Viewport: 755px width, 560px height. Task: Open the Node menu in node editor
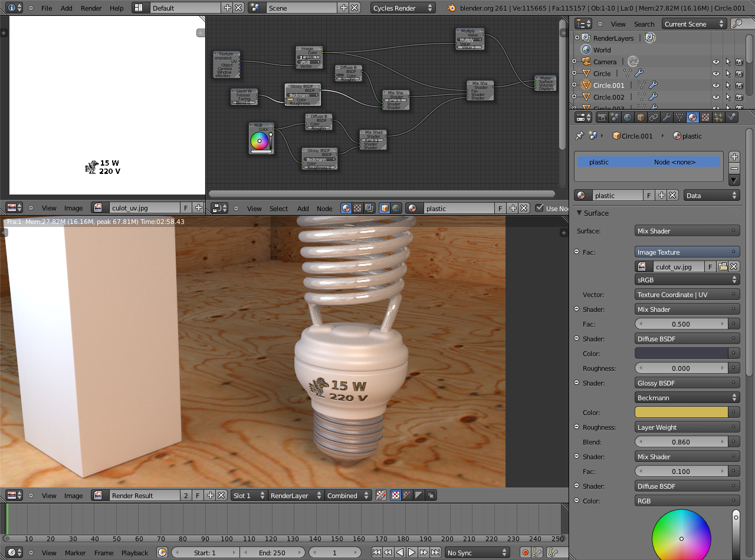[324, 208]
